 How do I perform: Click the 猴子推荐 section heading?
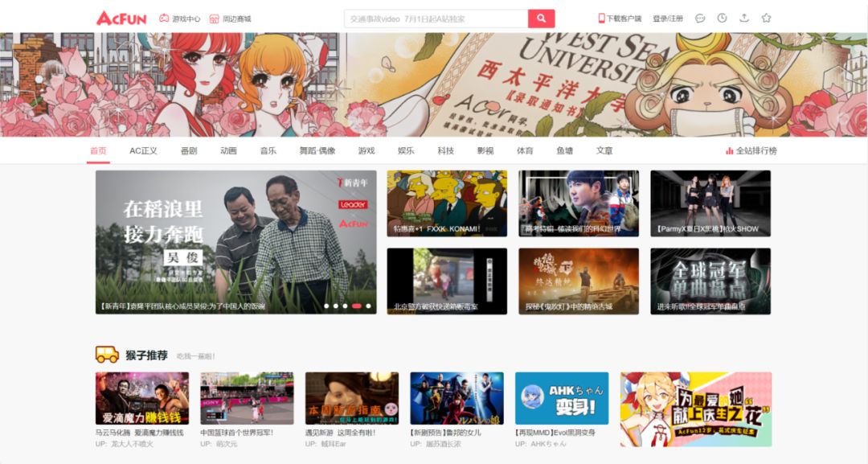(147, 355)
